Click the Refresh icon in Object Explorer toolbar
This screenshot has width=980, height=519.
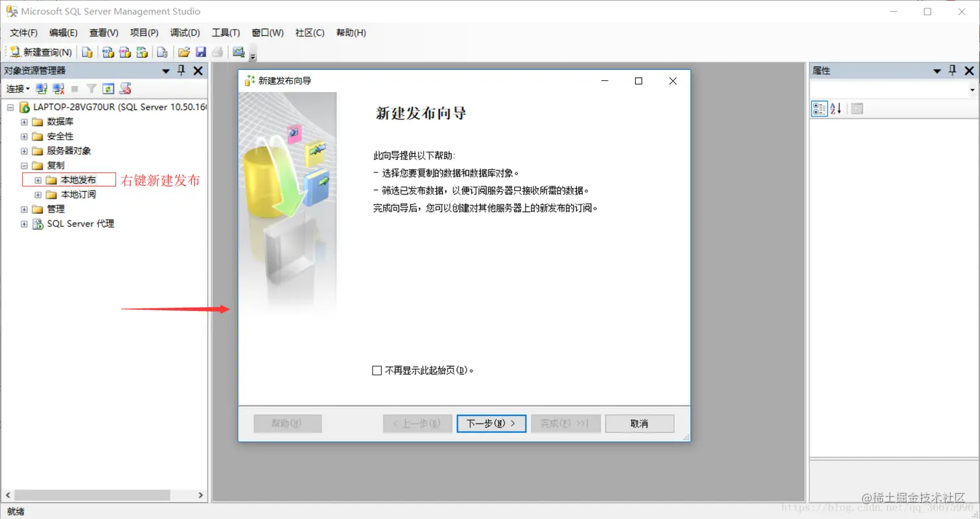(108, 88)
